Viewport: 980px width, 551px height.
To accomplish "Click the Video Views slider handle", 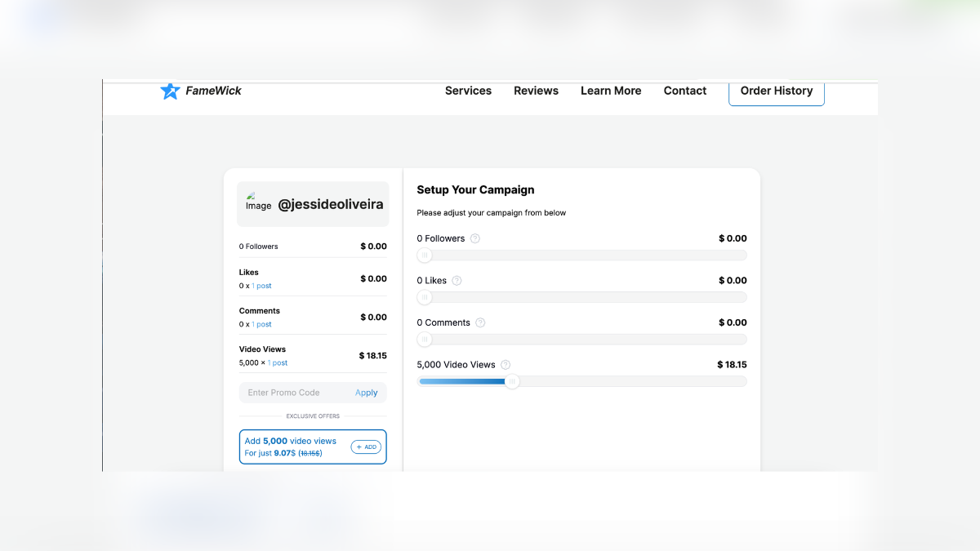I will tap(512, 381).
